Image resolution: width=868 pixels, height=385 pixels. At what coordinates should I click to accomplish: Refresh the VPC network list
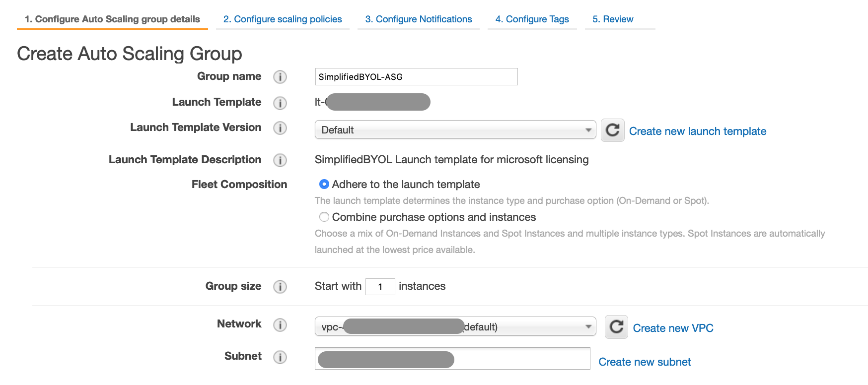click(616, 327)
